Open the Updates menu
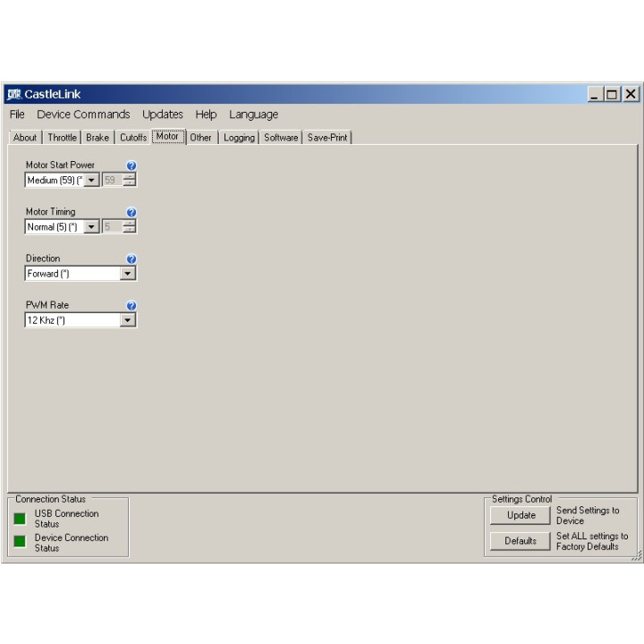 point(163,114)
